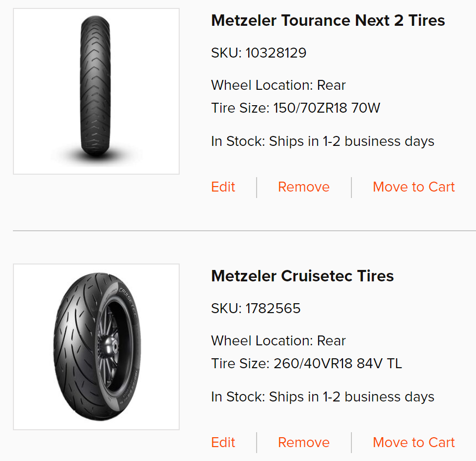
Task: Select the 260/40VR18 84V TL size line
Action: tap(306, 364)
